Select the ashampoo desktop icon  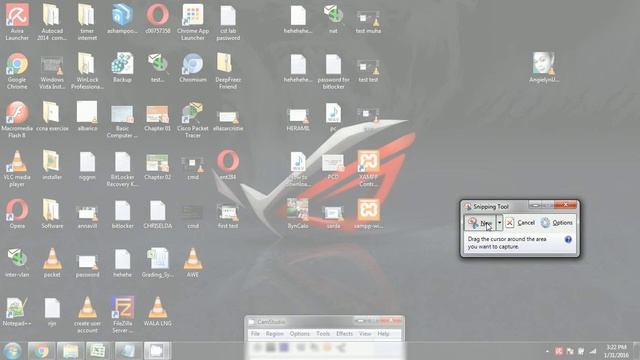[122, 19]
